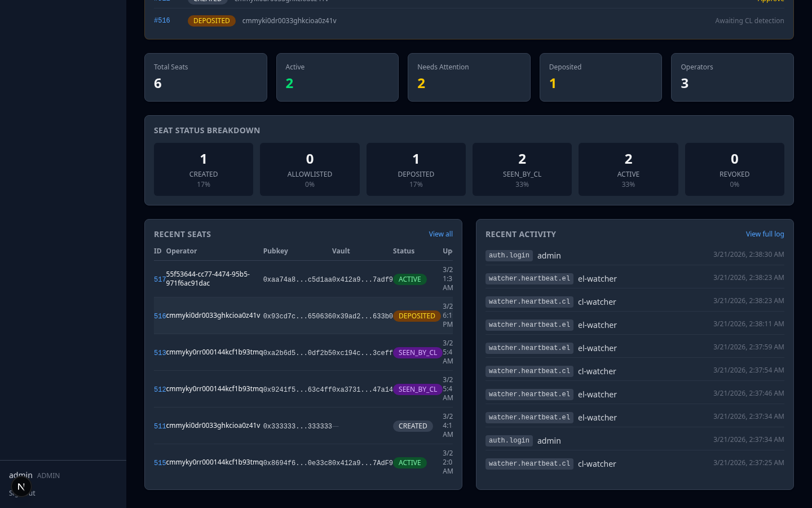Click the CREATED badge on seat 511

[413, 426]
